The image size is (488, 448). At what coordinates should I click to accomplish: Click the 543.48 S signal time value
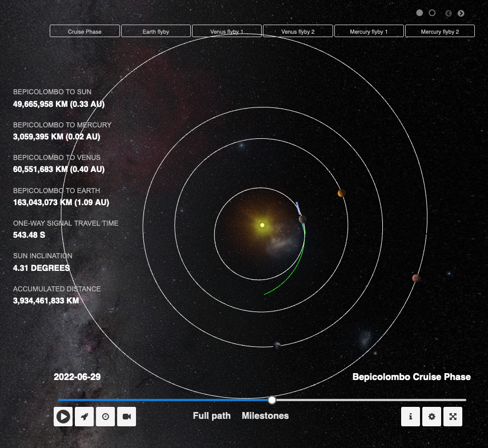29,235
